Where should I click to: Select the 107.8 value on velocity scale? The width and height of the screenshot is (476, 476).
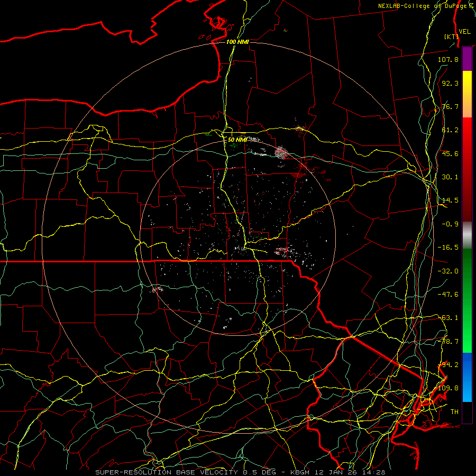tap(448, 59)
